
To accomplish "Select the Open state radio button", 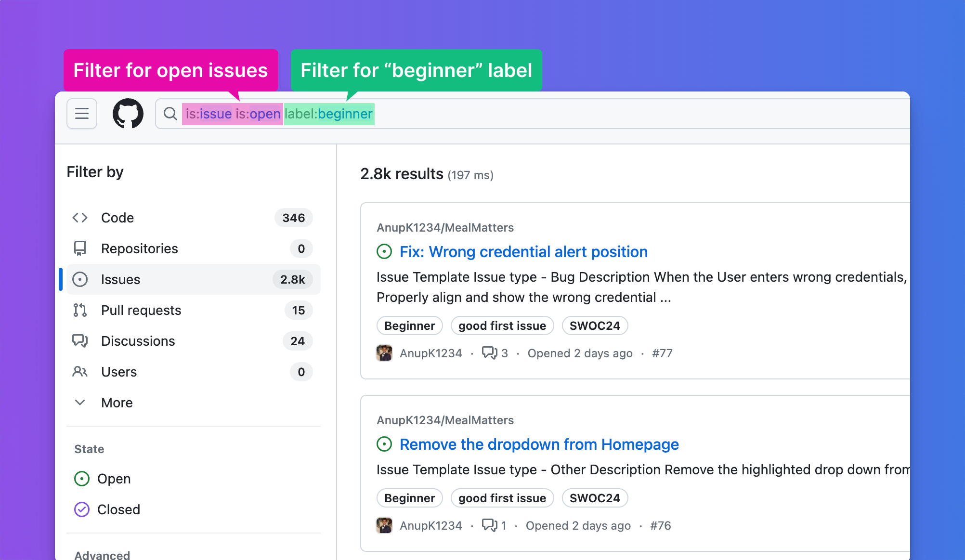I will point(81,479).
